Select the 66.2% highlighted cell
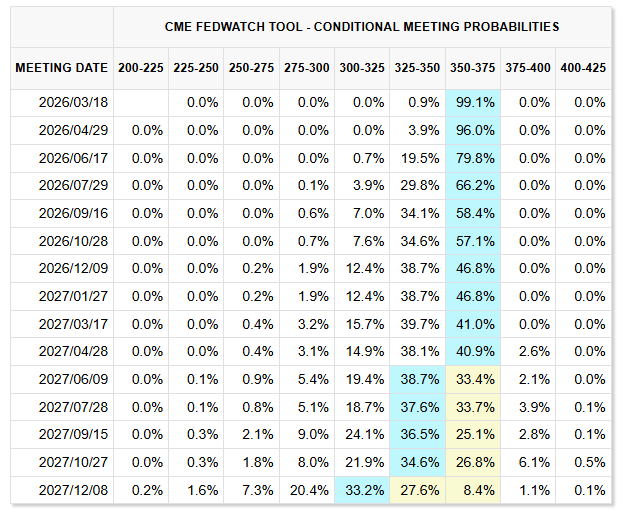This screenshot has width=624, height=511. pyautogui.click(x=474, y=185)
